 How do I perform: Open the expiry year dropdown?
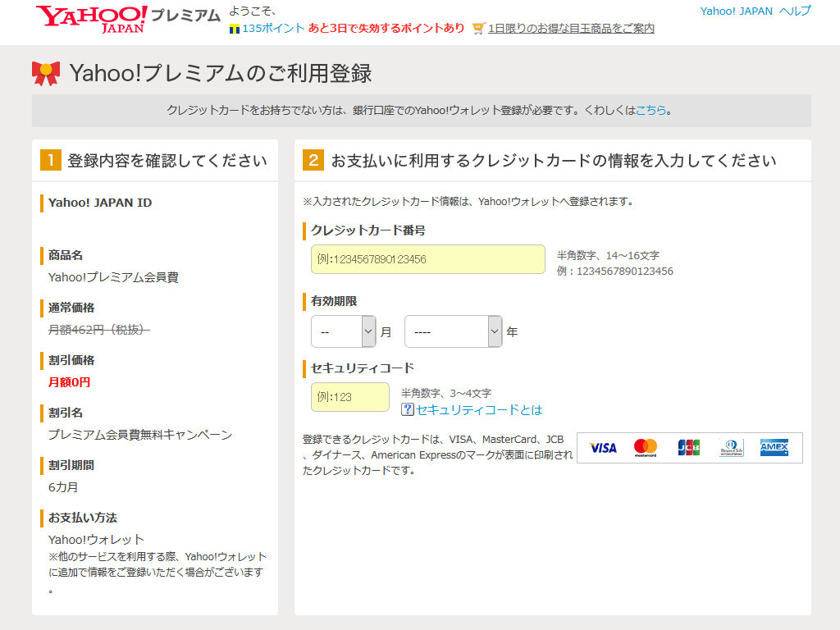(453, 331)
